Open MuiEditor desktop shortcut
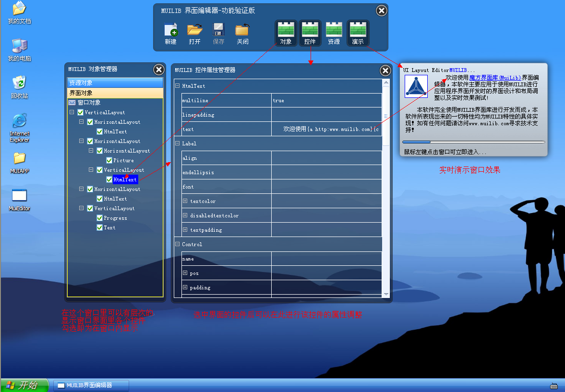The width and height of the screenshot is (565, 392). click(20, 200)
